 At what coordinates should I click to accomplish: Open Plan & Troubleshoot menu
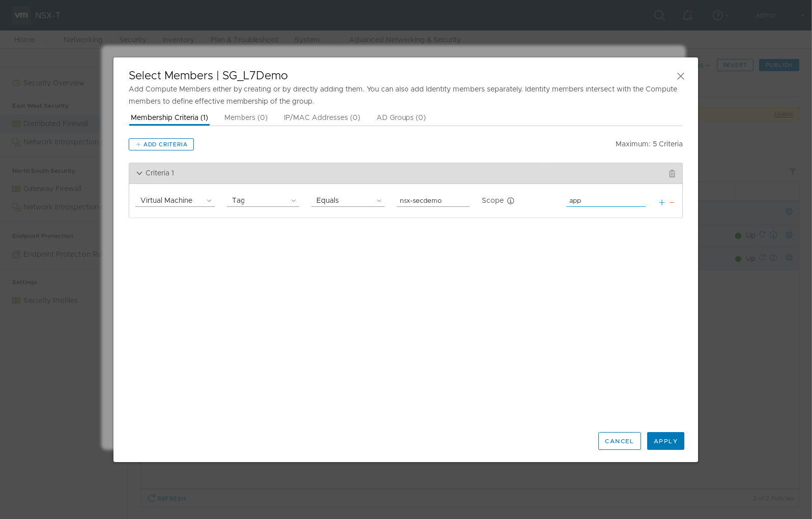click(x=244, y=40)
